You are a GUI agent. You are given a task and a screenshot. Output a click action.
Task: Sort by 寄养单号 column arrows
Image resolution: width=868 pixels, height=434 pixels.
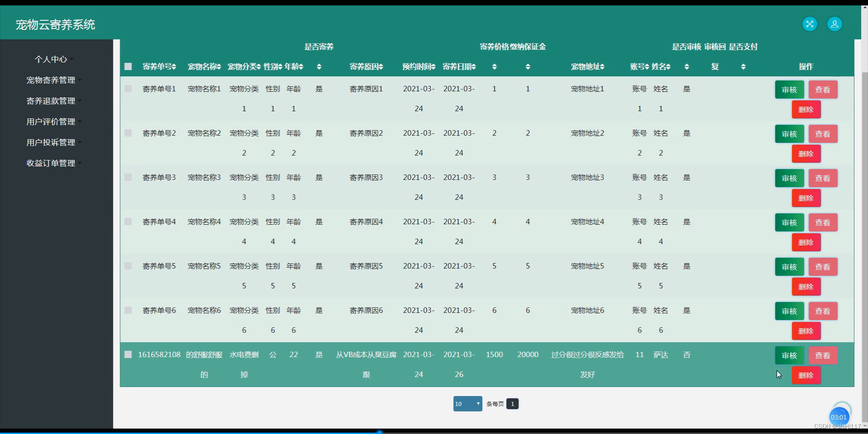point(174,67)
